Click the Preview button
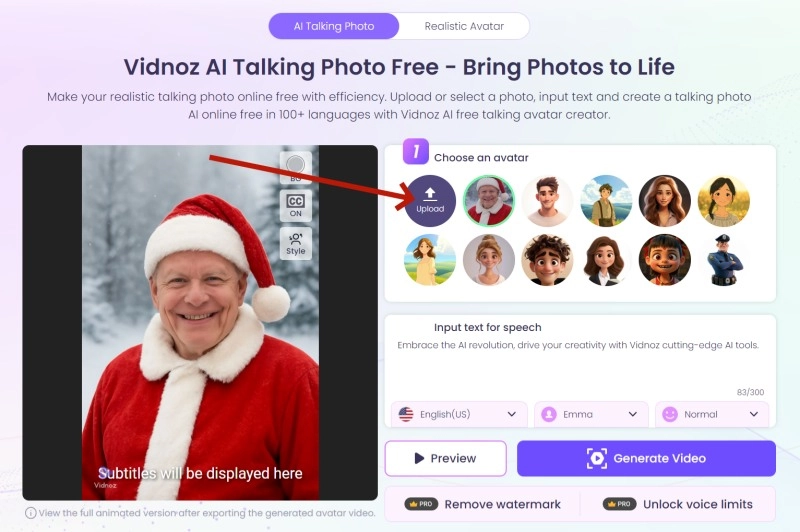The width and height of the screenshot is (800, 532). point(445,458)
